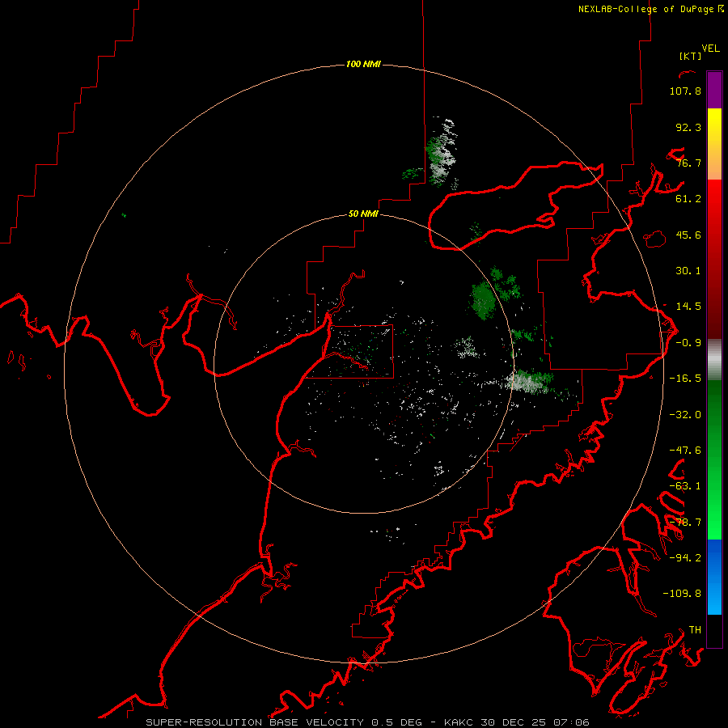This screenshot has width=728, height=728.
Task: Click the -109.8 velocity scale value
Action: pos(682,594)
